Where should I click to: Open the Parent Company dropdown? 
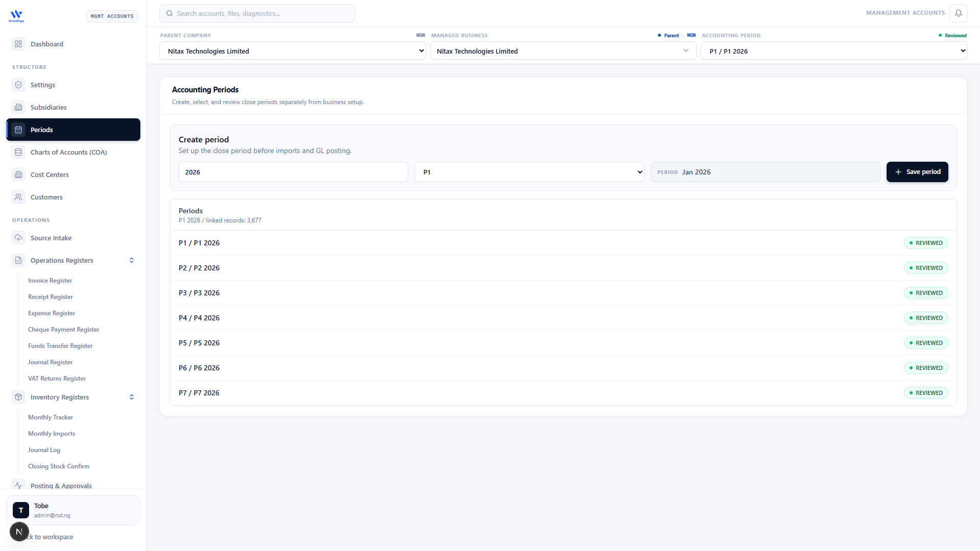tap(292, 51)
